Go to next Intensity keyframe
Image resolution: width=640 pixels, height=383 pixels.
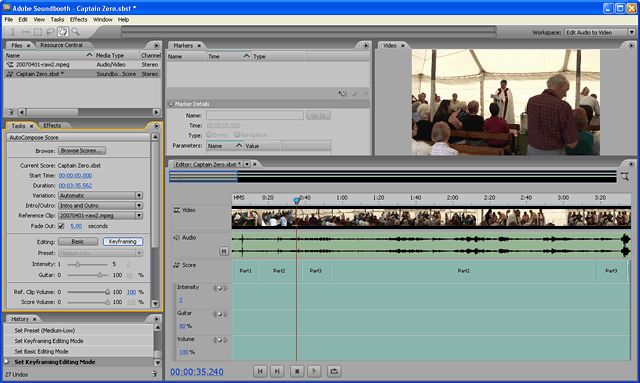point(225,288)
